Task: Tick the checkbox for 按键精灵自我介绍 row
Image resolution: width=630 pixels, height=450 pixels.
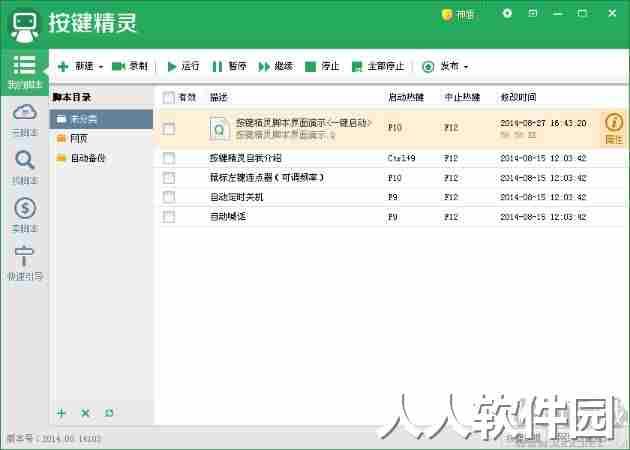Action: click(169, 158)
